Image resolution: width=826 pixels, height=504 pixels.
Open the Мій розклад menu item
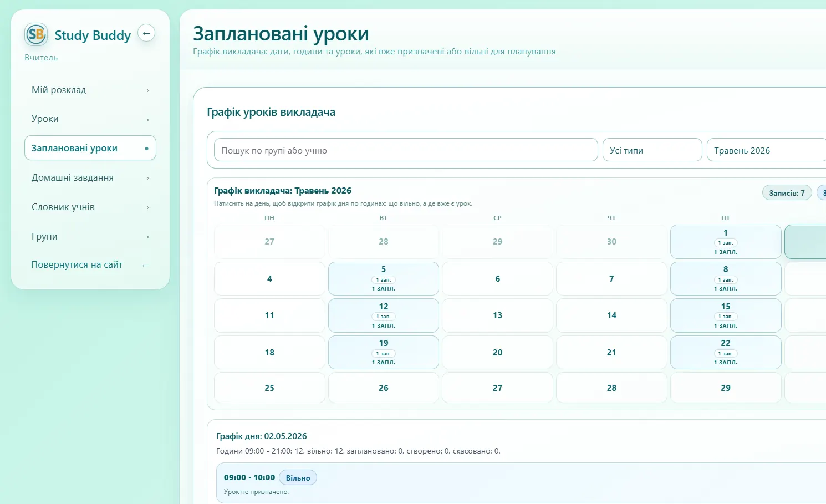point(90,90)
